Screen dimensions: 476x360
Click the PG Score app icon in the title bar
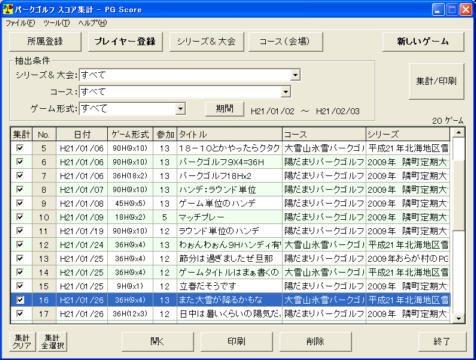tap(7, 9)
